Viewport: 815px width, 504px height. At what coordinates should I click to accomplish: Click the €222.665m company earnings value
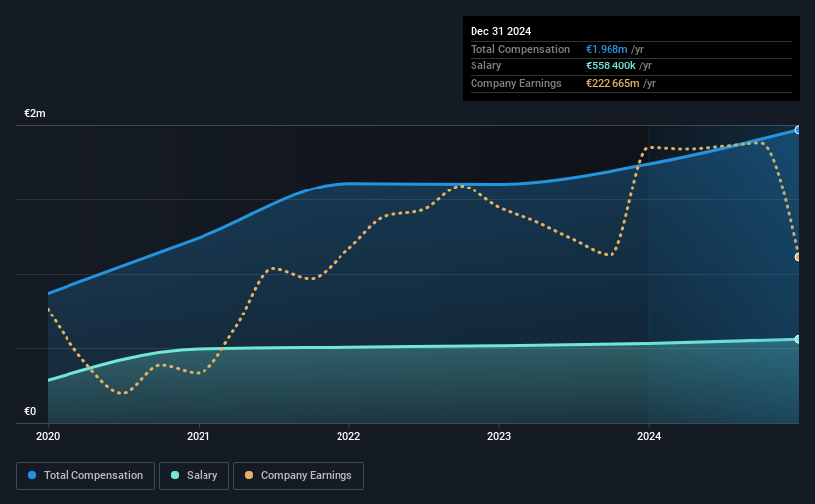tap(612, 83)
